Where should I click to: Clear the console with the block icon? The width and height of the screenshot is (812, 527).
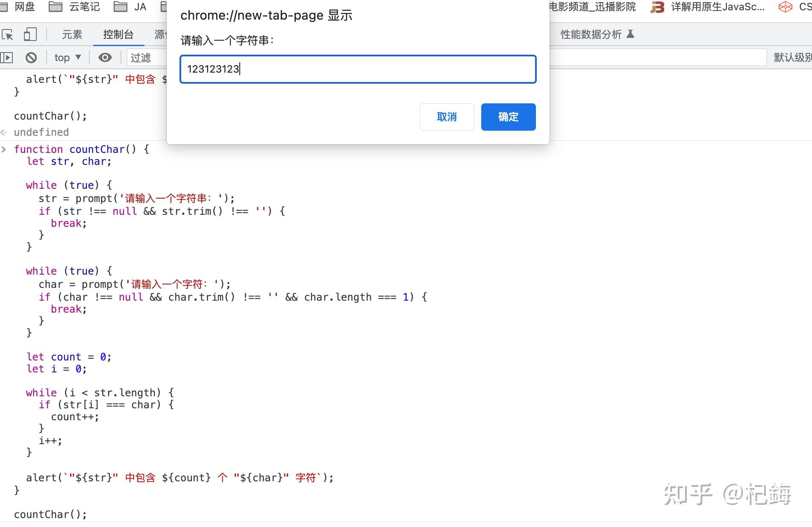tap(31, 57)
